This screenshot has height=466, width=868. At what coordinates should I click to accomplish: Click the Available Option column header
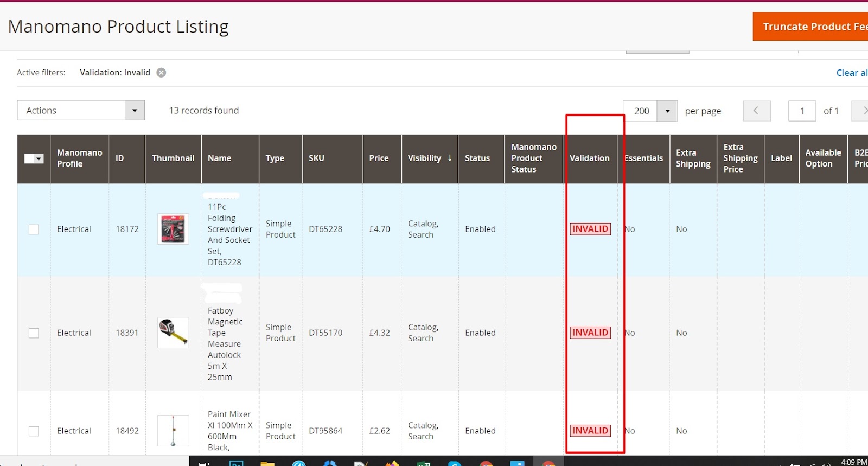coord(823,158)
